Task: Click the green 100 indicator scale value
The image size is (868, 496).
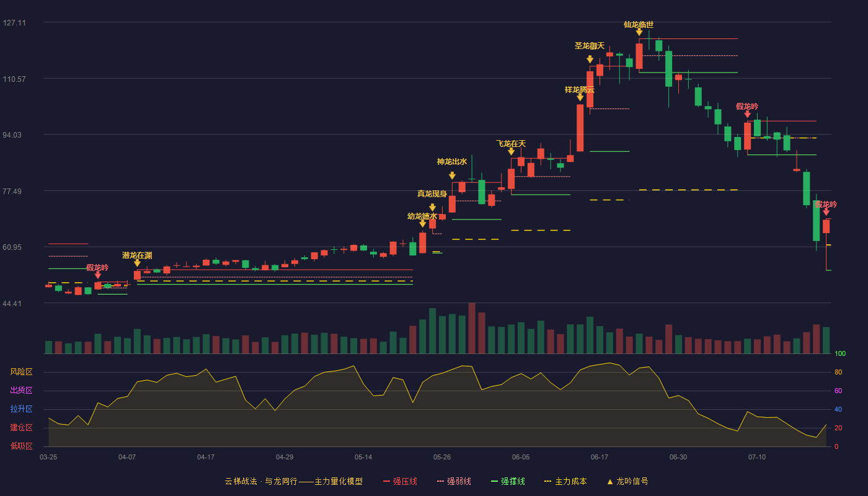Action: tap(840, 354)
